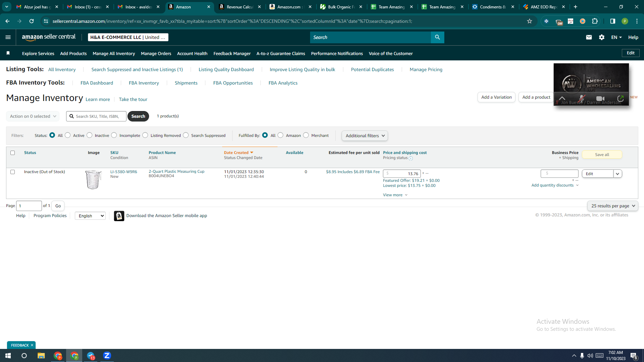The image size is (644, 362).
Task: Bookmark this page with the star icon
Action: 530,21
